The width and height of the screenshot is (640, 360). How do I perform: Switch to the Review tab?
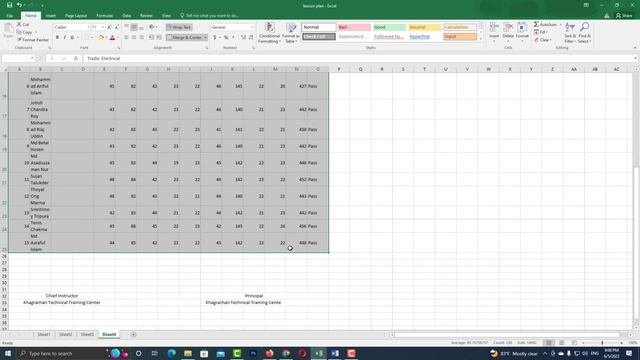pyautogui.click(x=146, y=16)
